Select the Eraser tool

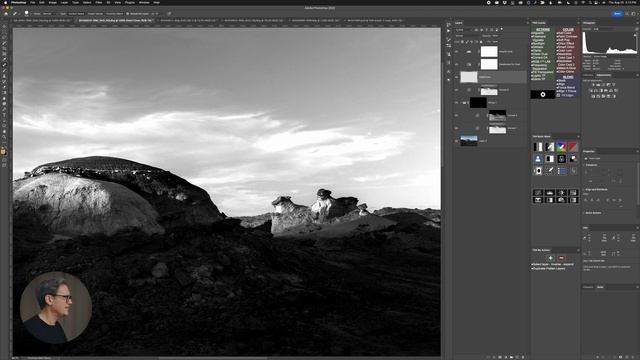[4, 87]
